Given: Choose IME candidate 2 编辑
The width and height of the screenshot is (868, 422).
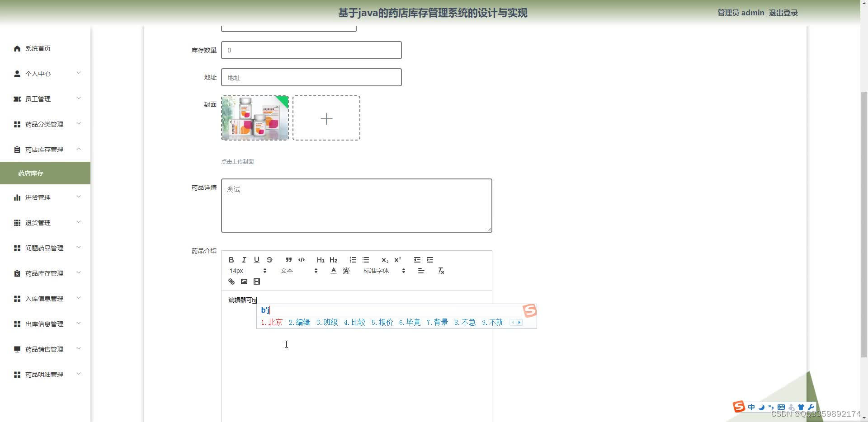Looking at the screenshot, I should (299, 322).
